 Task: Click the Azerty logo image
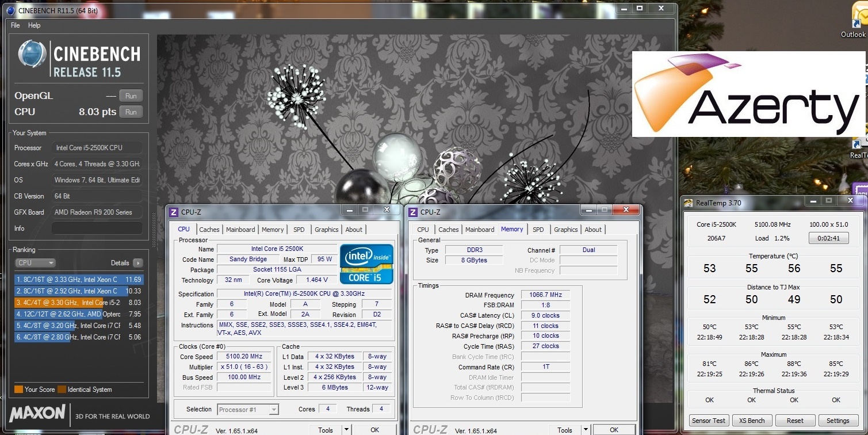coord(749,94)
